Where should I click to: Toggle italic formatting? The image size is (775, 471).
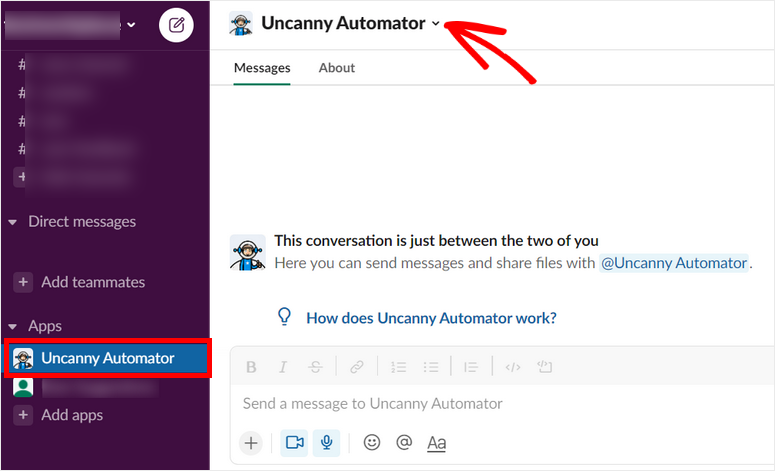coord(283,367)
